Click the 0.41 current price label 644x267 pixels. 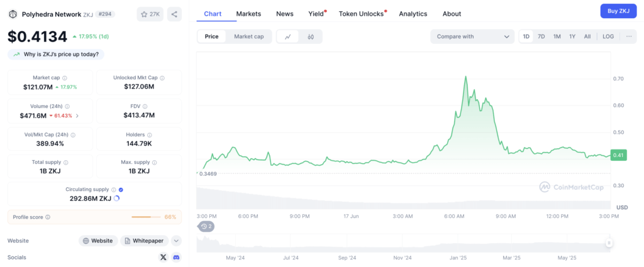pyautogui.click(x=619, y=155)
